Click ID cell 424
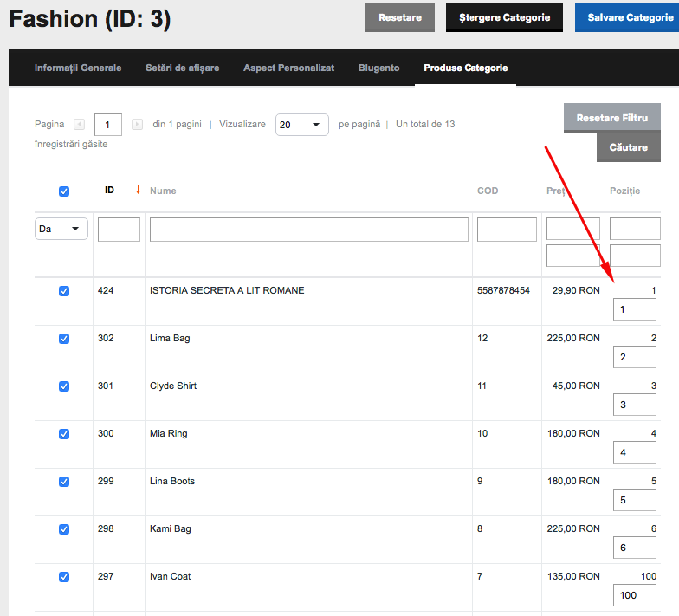The image size is (679, 616). tap(106, 290)
